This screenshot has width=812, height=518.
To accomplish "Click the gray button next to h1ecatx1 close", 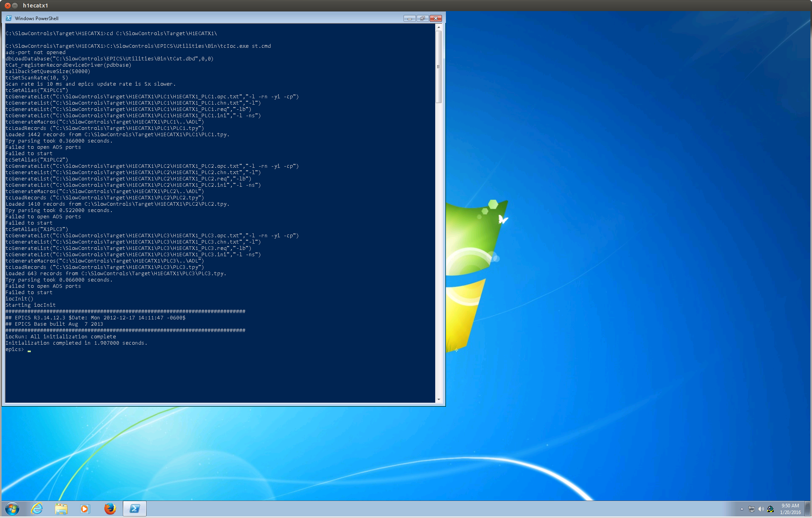I will tap(15, 6).
